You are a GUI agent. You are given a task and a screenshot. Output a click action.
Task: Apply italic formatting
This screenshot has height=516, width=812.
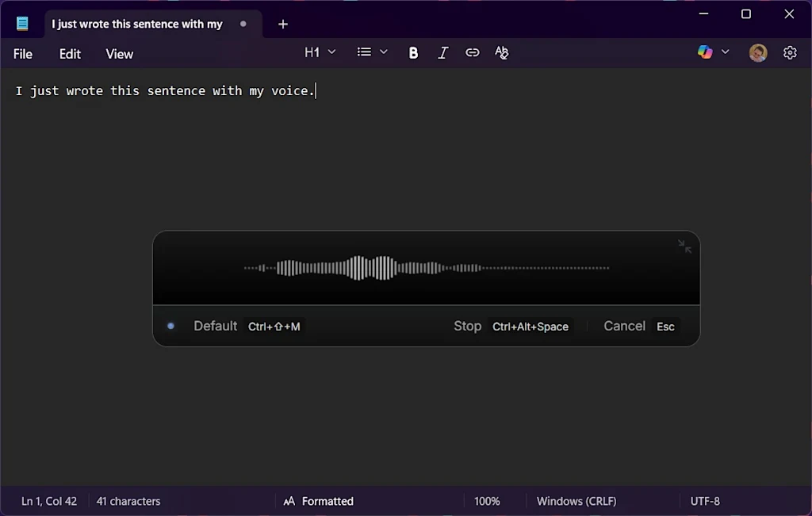443,52
